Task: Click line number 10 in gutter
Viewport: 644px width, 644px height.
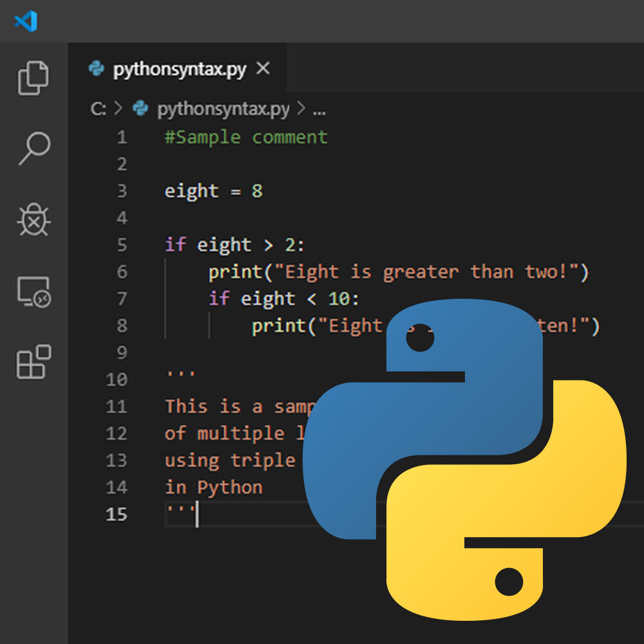Action: 117,379
